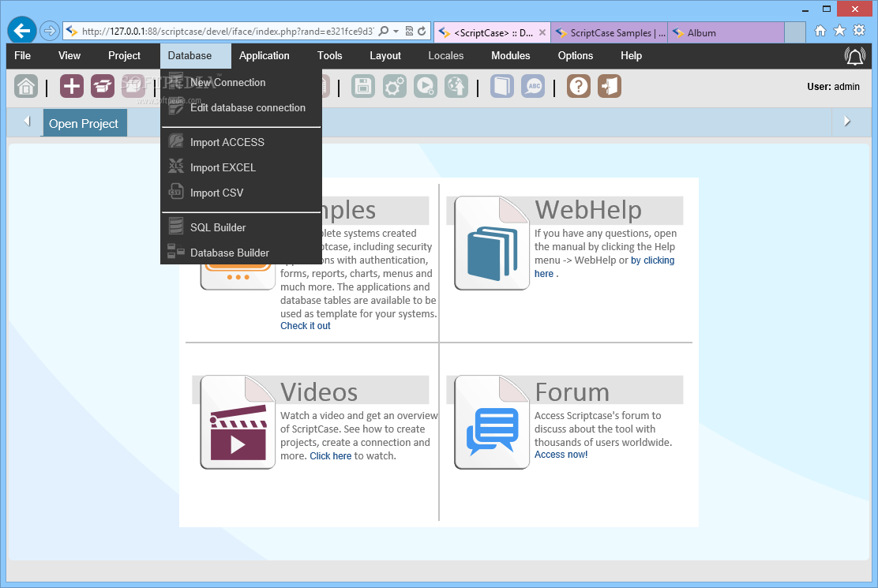Open SQL Builder from the menu
The height and width of the screenshot is (588, 878).
point(242,227)
